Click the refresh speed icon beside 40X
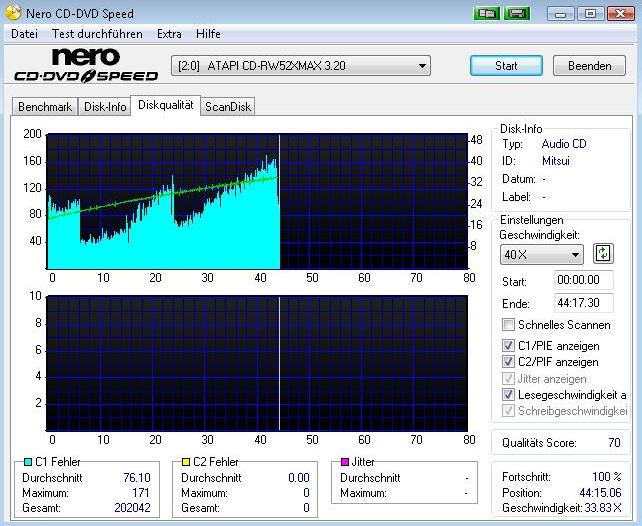Viewport: 642px width, 526px height. (x=603, y=254)
